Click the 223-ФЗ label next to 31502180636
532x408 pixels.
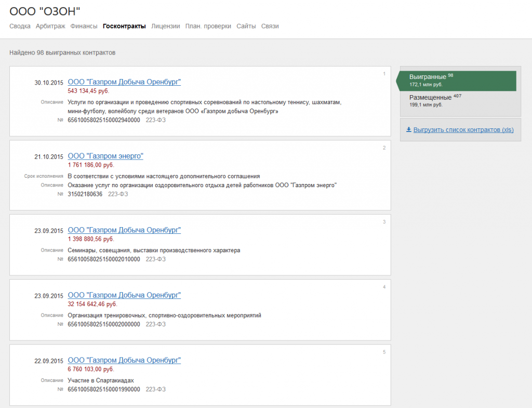[x=118, y=194]
